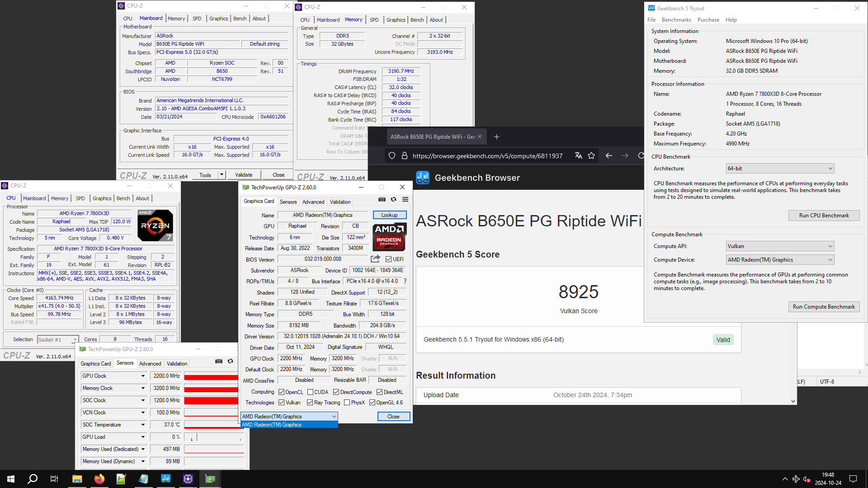Open Windows Start menu

tap(11, 479)
